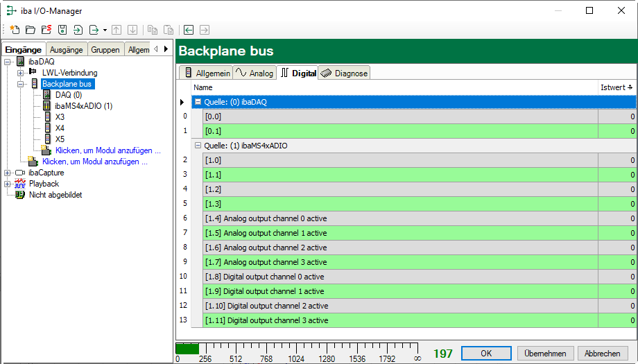Select the X4 slot in the tree
The width and height of the screenshot is (638, 364).
[60, 128]
